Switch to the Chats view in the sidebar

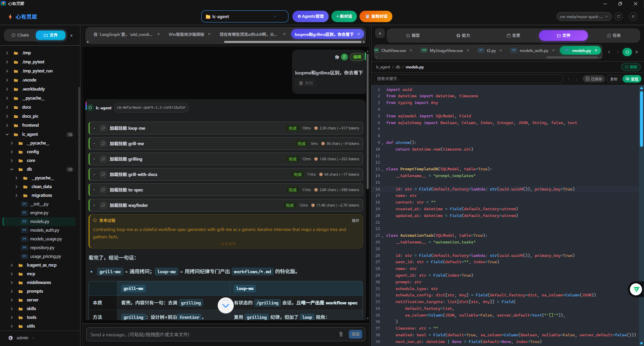click(20, 35)
